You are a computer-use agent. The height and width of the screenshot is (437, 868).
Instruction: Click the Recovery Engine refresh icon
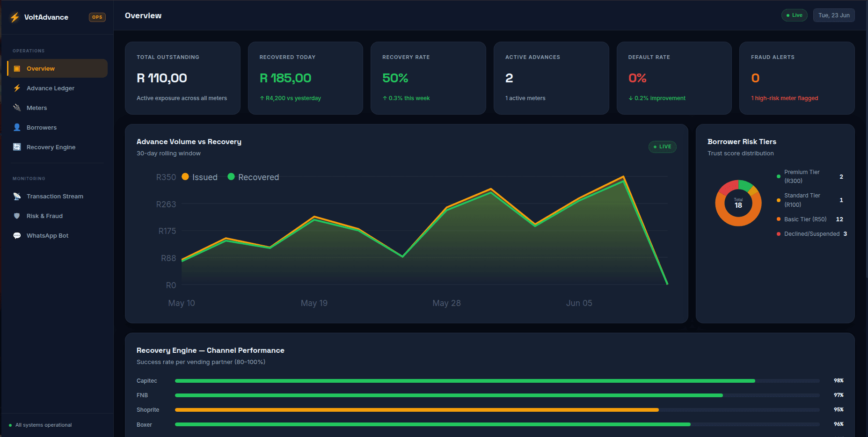click(17, 147)
